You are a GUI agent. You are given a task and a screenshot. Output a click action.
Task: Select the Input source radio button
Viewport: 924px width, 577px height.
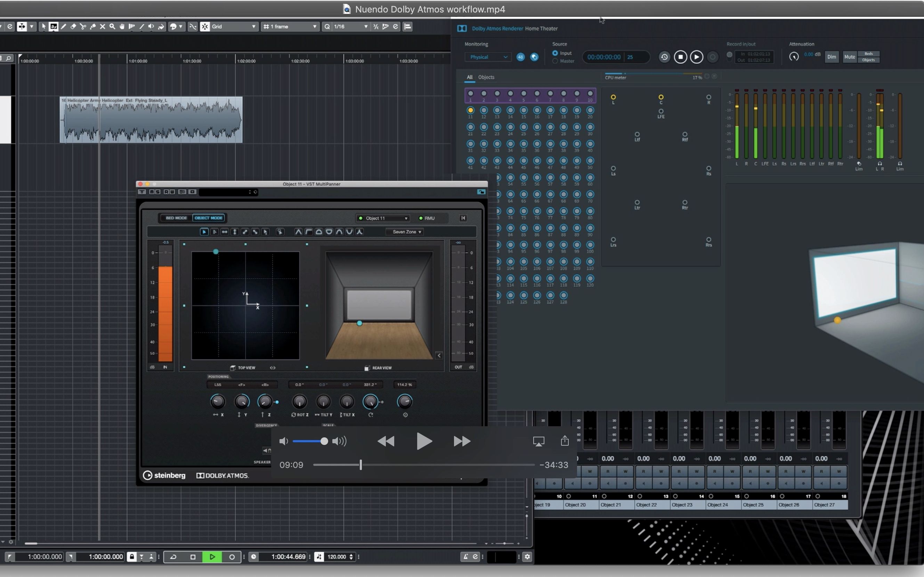tap(555, 53)
